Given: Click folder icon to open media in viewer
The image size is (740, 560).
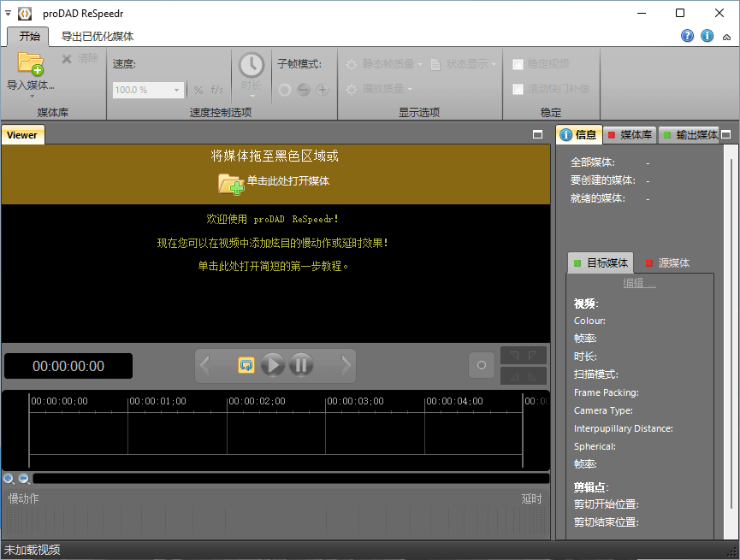Looking at the screenshot, I should pyautogui.click(x=231, y=184).
